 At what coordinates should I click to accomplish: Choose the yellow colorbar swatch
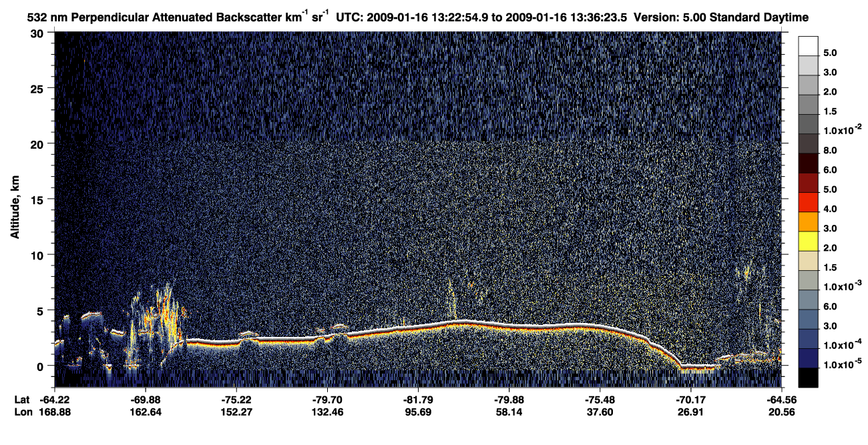coord(808,240)
